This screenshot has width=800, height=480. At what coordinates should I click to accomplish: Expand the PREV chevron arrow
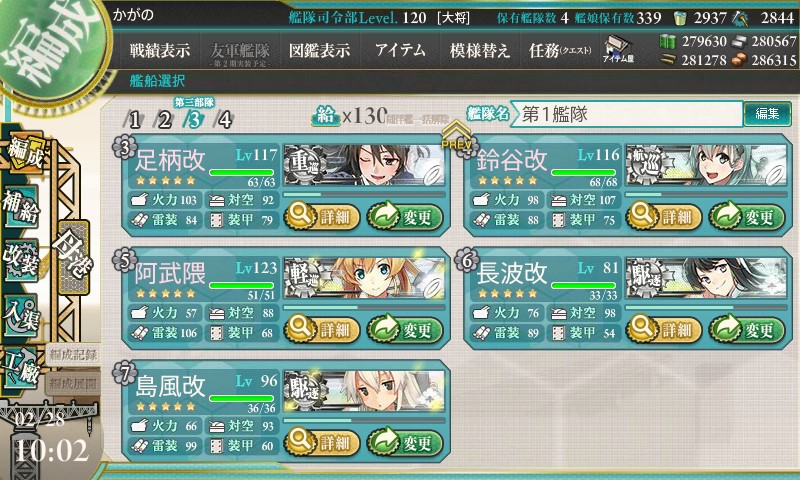(456, 136)
